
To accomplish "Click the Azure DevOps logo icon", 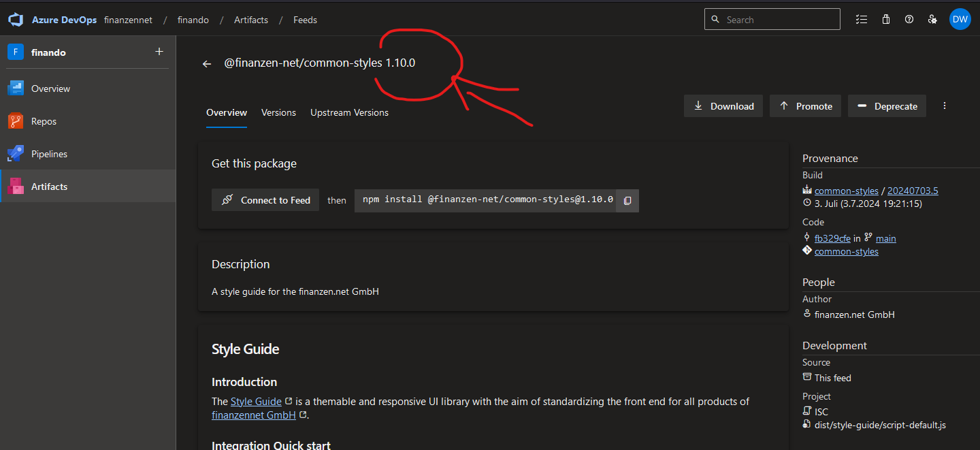I will tap(16, 20).
